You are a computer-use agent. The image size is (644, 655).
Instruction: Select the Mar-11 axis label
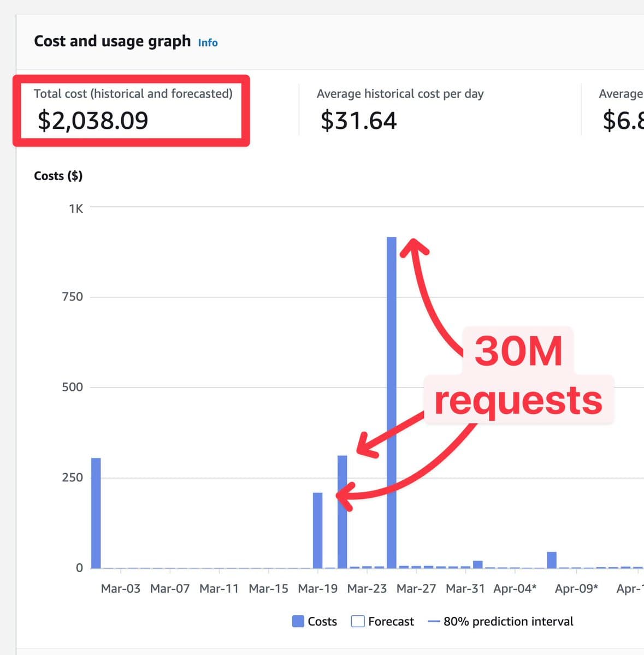[x=219, y=589]
